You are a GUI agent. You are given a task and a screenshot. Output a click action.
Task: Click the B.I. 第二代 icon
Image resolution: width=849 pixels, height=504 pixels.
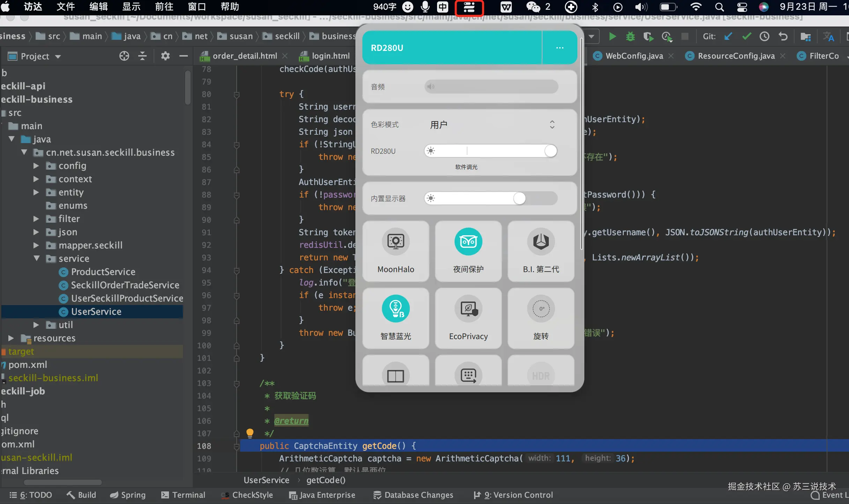[x=541, y=242]
